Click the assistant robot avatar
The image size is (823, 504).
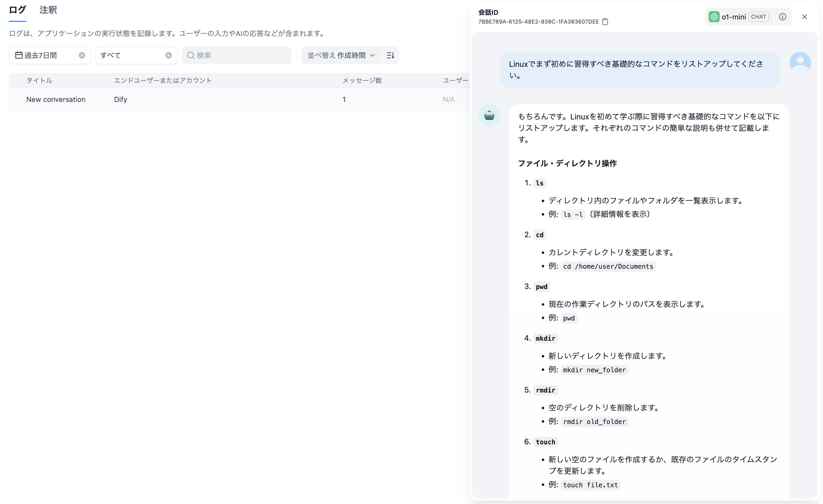point(489,115)
